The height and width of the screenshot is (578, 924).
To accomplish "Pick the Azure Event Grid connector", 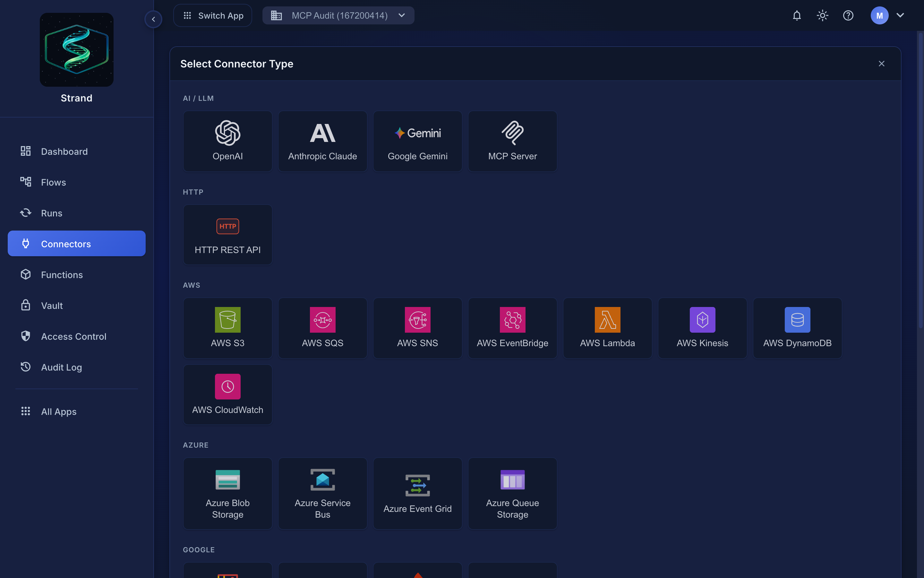I will 417,494.
